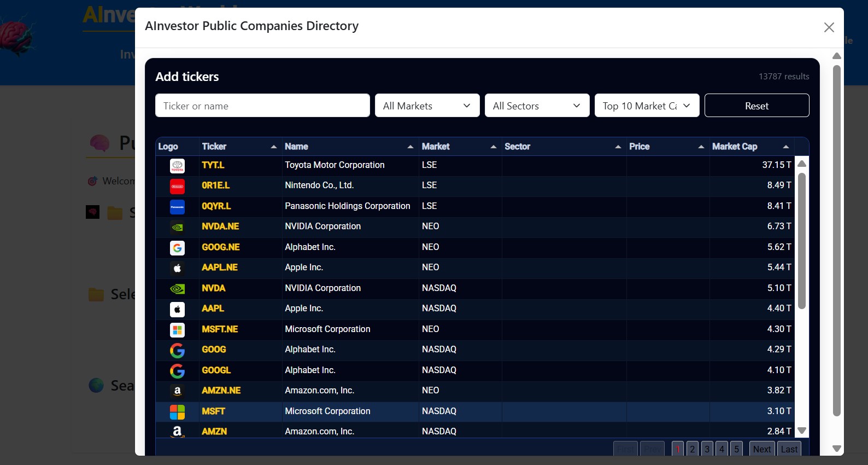868x465 pixels.
Task: Click the 3.10 T market cap value
Action: coord(779,411)
